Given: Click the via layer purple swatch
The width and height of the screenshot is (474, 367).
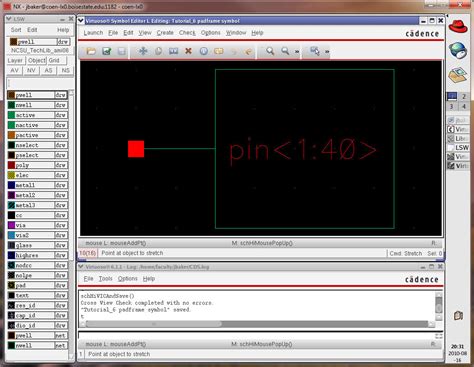Looking at the screenshot, I should [11, 225].
